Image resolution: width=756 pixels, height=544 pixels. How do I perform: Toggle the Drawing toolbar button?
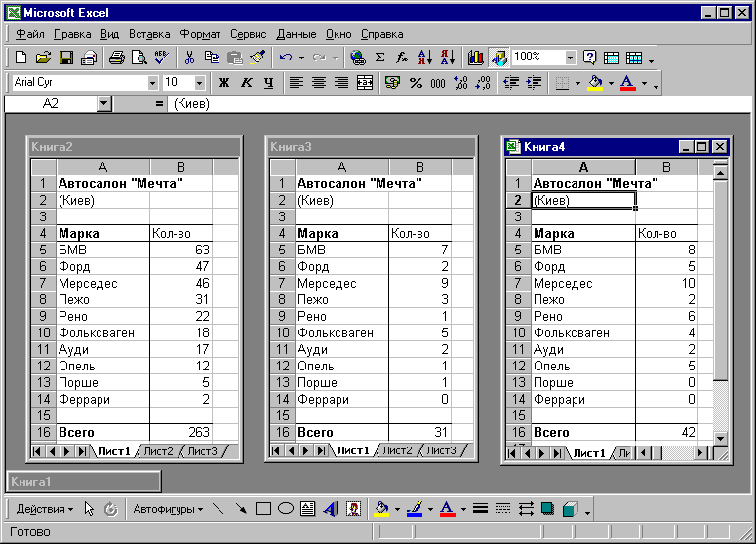499,58
